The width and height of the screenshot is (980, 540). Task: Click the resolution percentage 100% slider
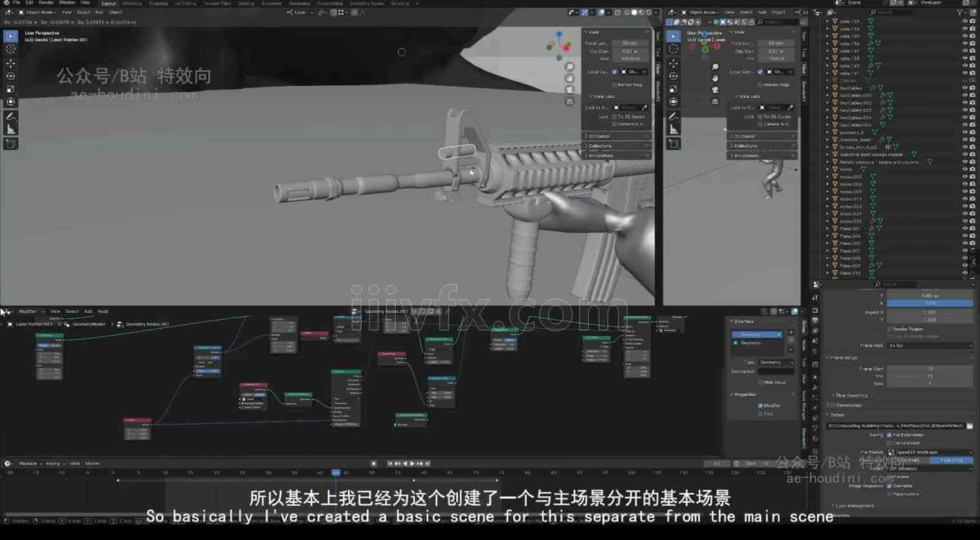coord(930,304)
